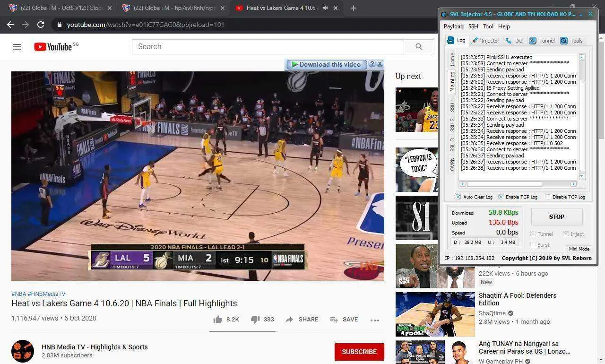Viewport: 605px width, 364px height.
Task: Save the video to a playlist
Action: tap(344, 320)
